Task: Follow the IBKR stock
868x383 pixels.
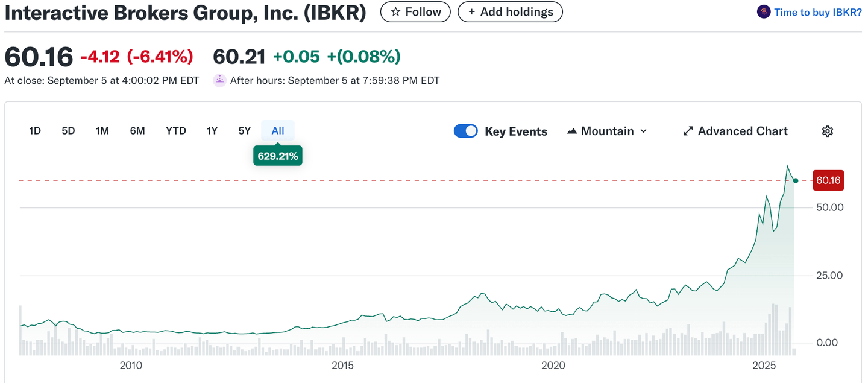Action: point(415,12)
